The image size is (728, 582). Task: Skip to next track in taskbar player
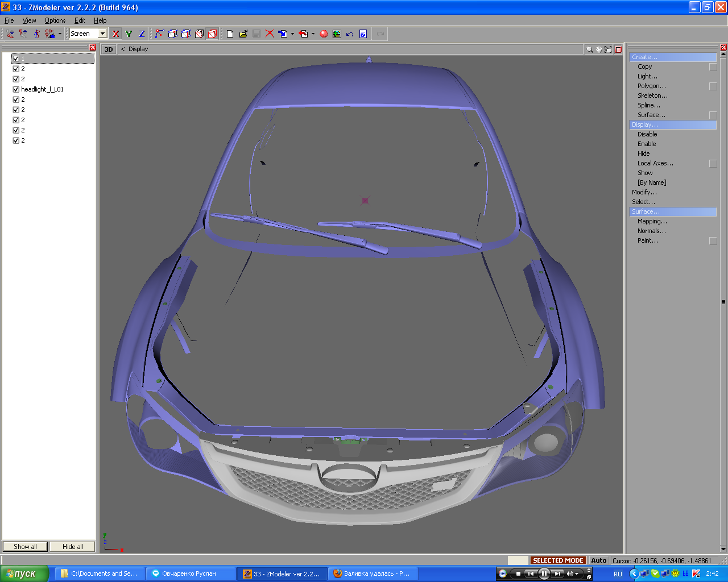[557, 573]
